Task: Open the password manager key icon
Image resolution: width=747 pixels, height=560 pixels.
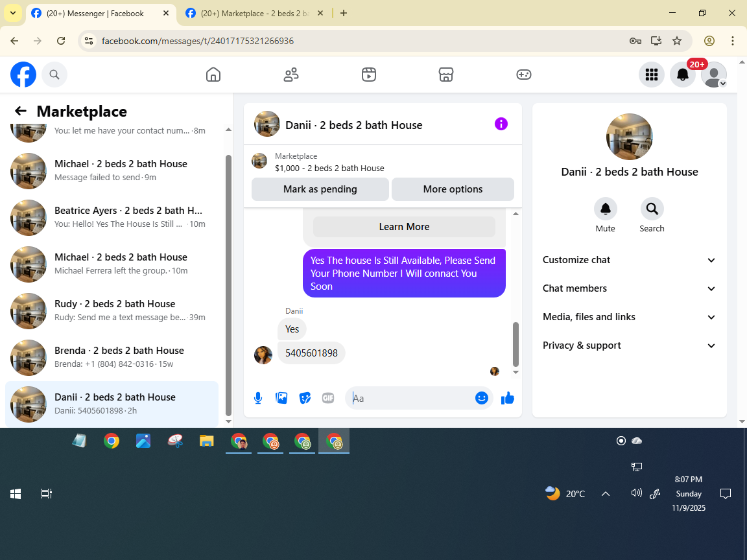Action: (635, 41)
